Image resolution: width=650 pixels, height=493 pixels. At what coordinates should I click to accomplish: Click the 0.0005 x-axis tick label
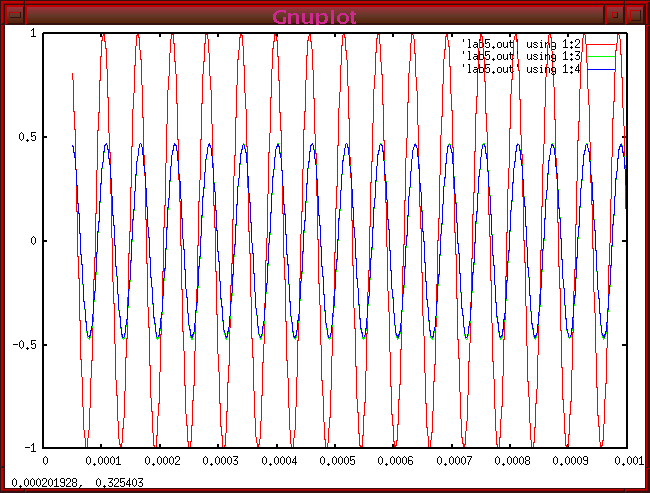[336, 462]
